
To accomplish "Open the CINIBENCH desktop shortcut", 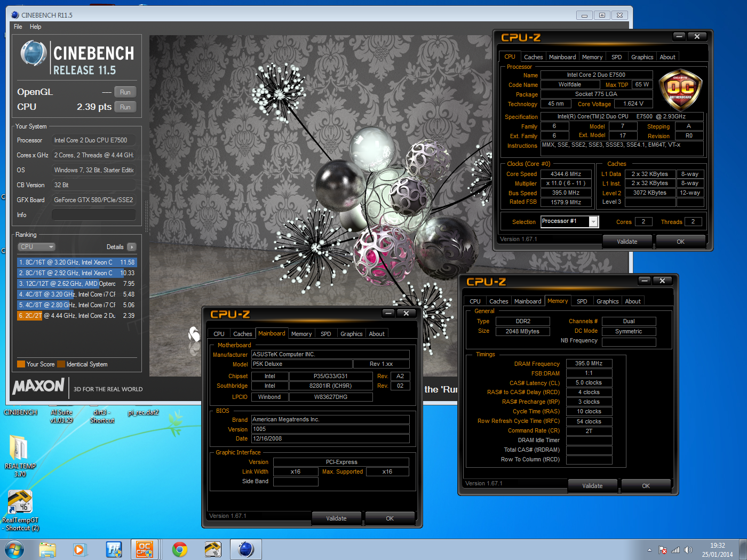I will click(20, 412).
